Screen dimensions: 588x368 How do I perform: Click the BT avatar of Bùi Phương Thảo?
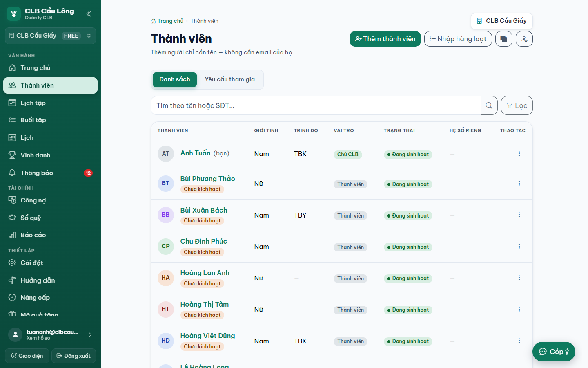(x=165, y=183)
